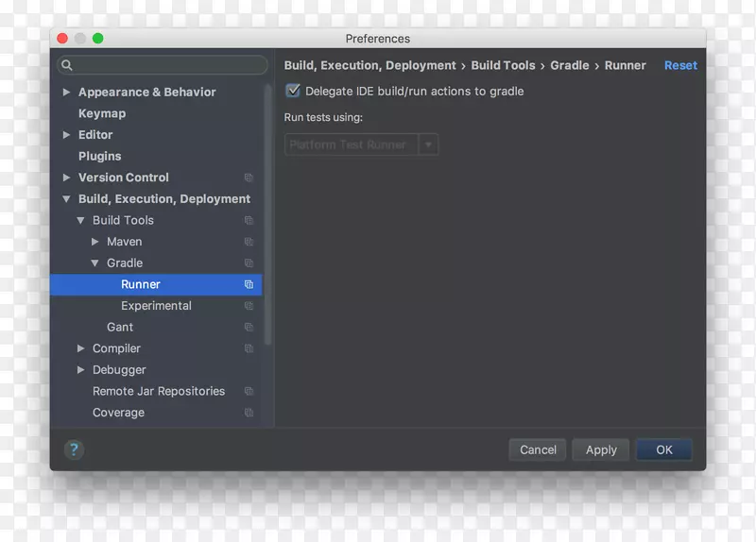Collapse the Gradle arrow
Image resolution: width=756 pixels, height=542 pixels.
pyautogui.click(x=95, y=263)
